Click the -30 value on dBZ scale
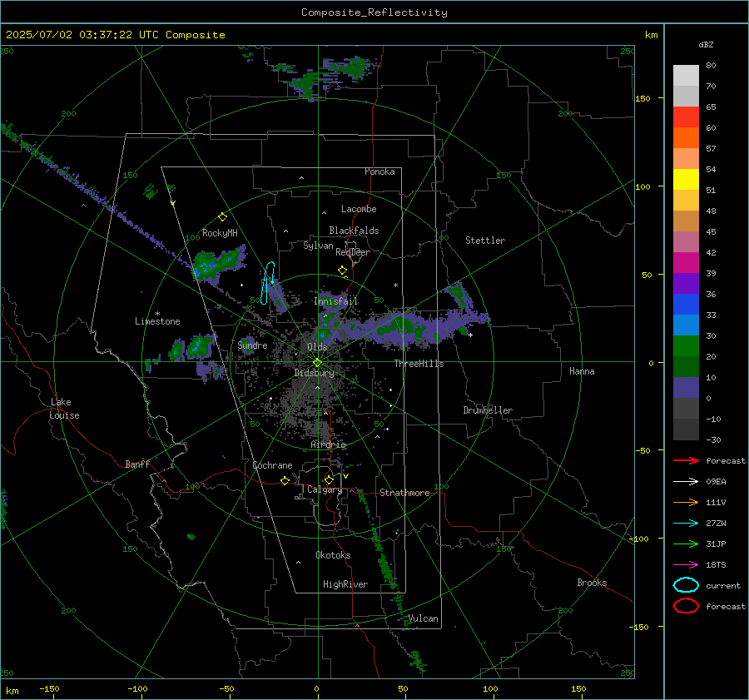 (714, 439)
